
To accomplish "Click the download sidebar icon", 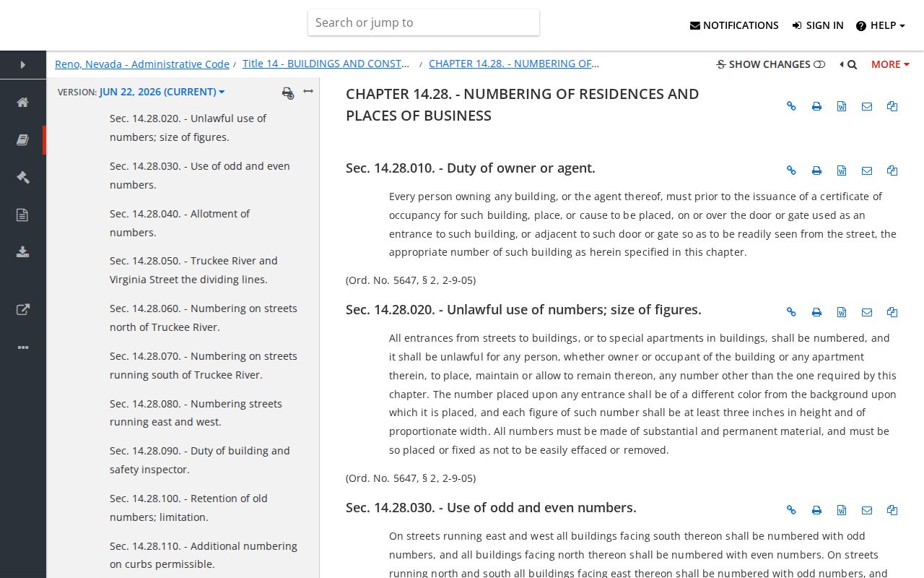I will (x=23, y=252).
